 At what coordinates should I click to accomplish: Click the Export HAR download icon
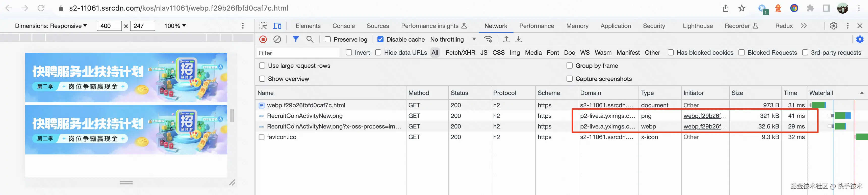pyautogui.click(x=519, y=39)
